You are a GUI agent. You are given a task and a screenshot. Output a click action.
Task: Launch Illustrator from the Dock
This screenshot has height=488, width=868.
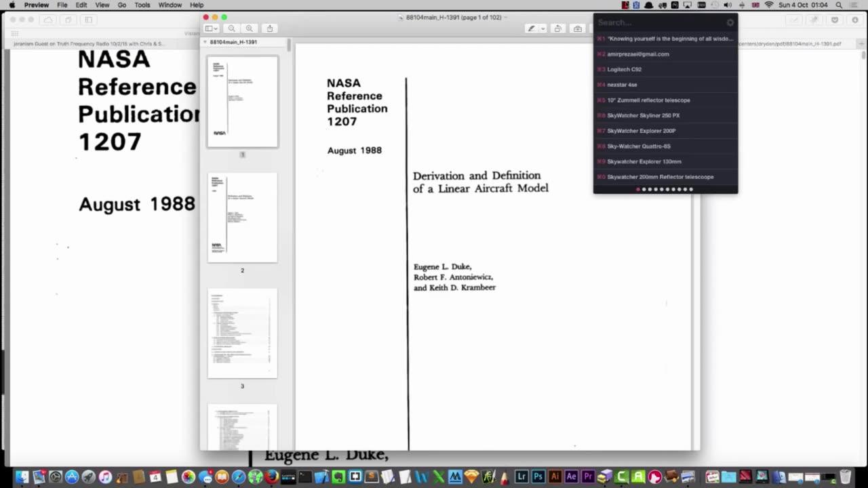coord(555,476)
